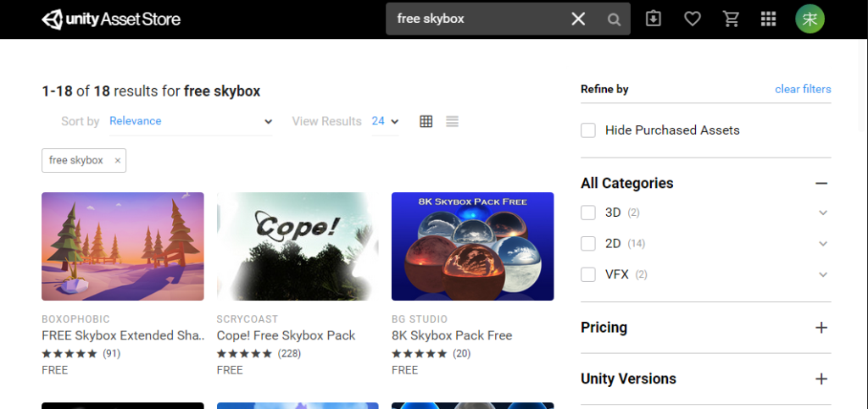
Task: Open the Sort by Relevance dropdown
Action: 191,121
